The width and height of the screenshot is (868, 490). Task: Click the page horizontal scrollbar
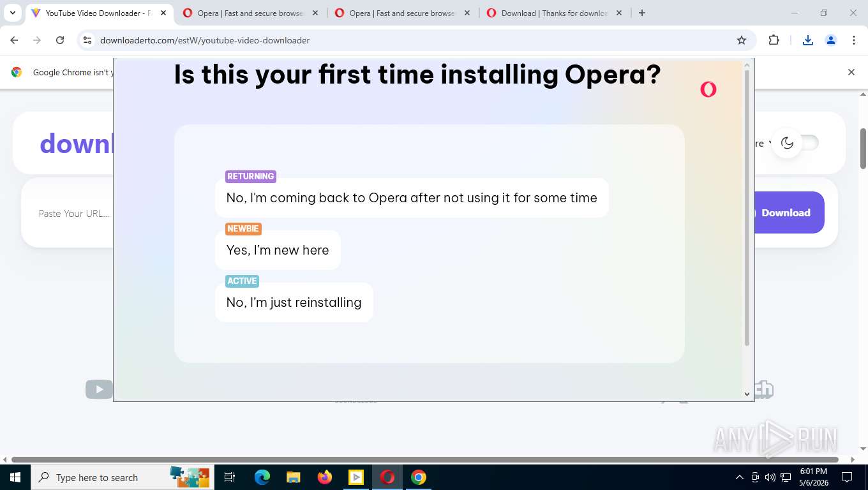(x=424, y=459)
